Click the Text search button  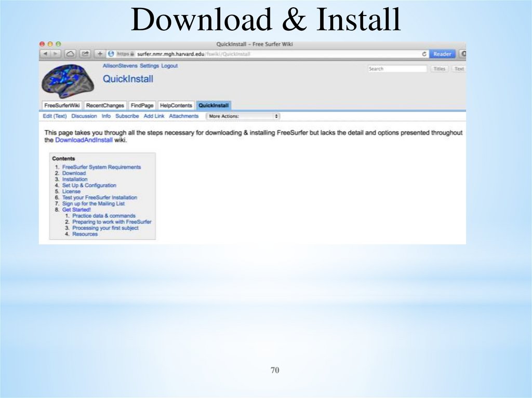459,69
